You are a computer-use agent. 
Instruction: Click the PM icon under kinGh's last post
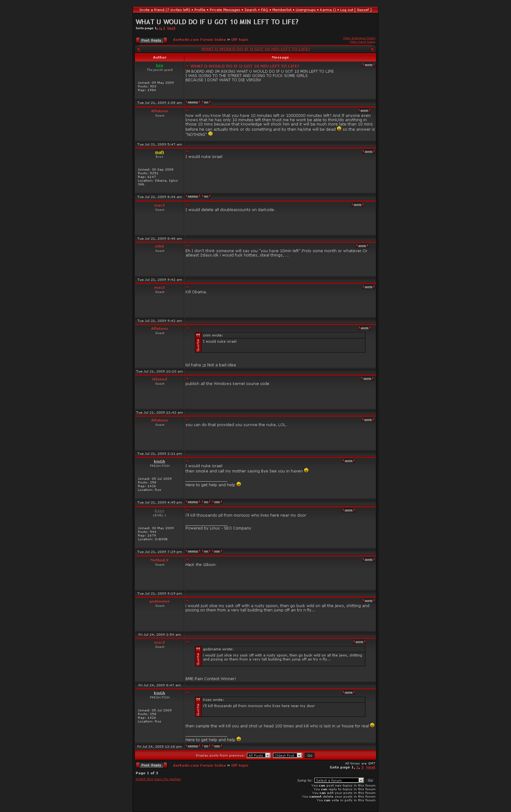(x=206, y=746)
